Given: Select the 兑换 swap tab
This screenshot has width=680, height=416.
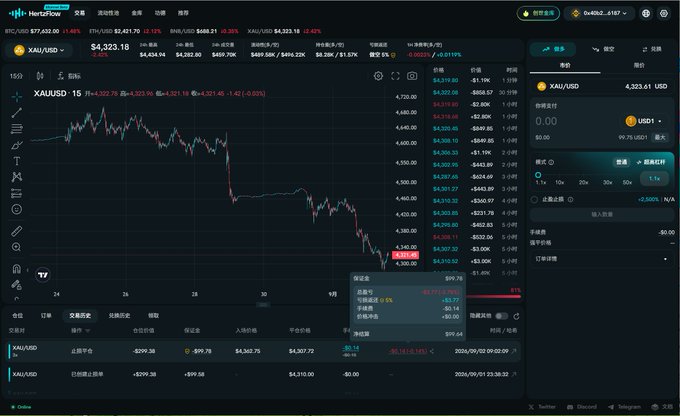Looking at the screenshot, I should click(x=652, y=49).
